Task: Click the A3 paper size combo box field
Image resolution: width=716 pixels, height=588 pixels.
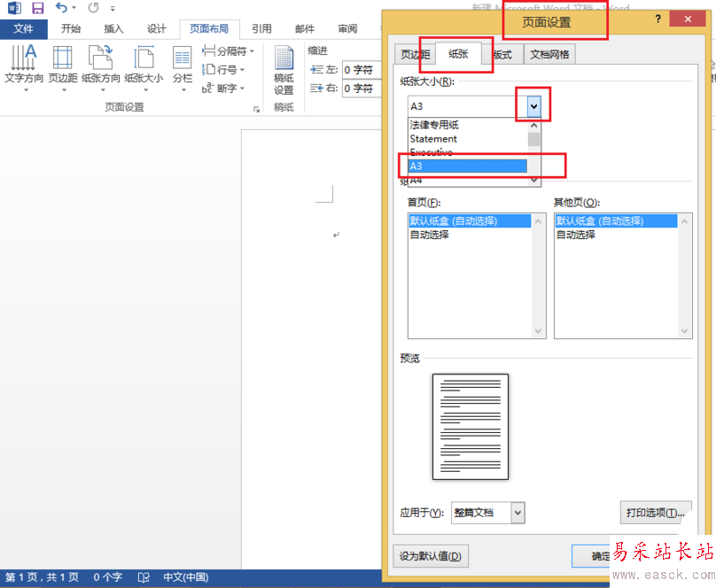Action: [467, 107]
